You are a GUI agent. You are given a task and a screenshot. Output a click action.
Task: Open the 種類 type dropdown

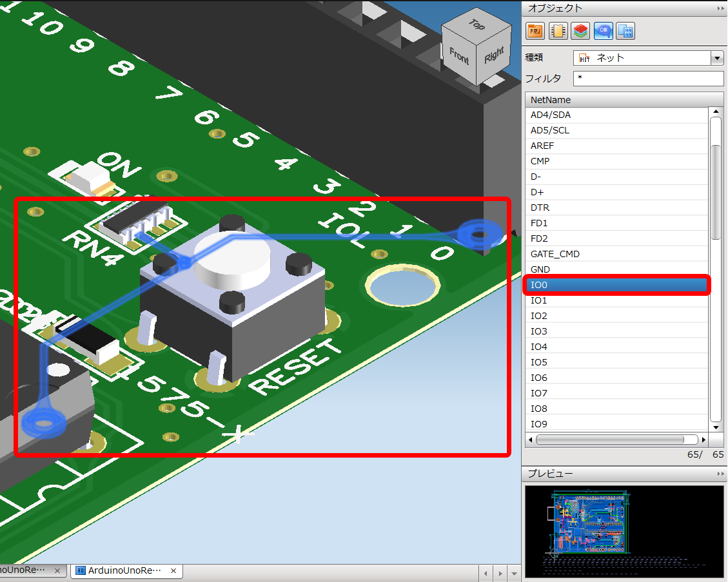[717, 58]
